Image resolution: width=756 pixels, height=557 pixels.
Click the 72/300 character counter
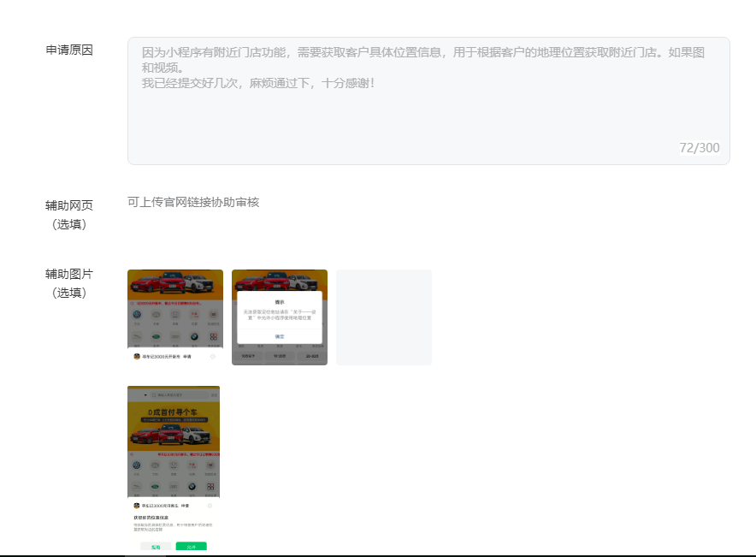click(699, 148)
